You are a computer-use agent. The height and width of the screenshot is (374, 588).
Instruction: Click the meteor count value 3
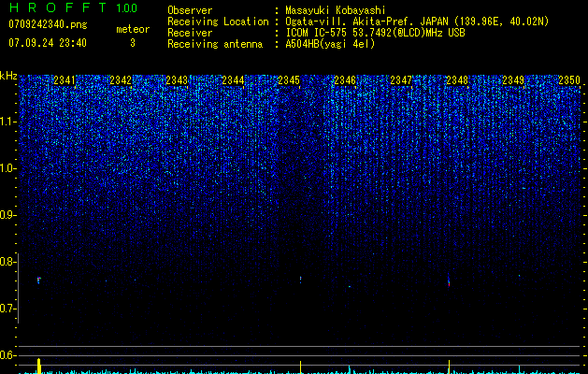(x=133, y=43)
